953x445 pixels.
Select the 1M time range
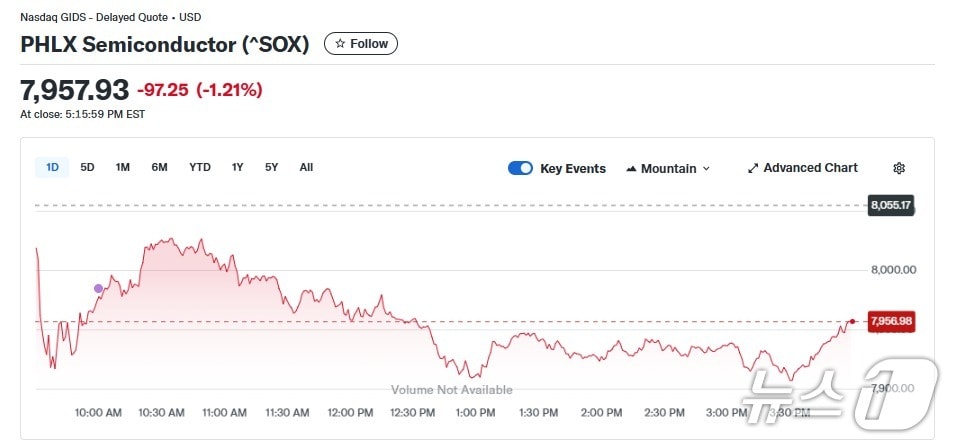click(x=122, y=167)
